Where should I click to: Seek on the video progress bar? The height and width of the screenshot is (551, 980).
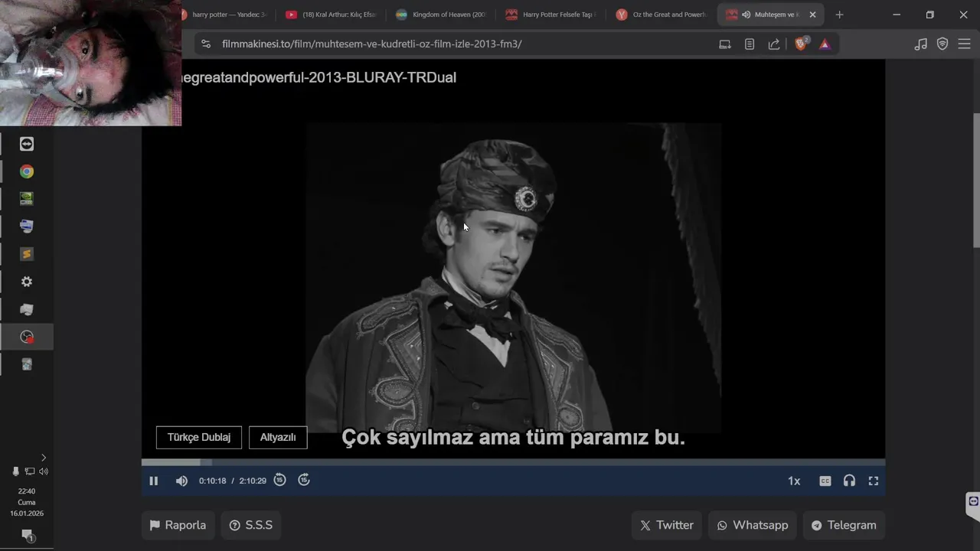point(513,462)
